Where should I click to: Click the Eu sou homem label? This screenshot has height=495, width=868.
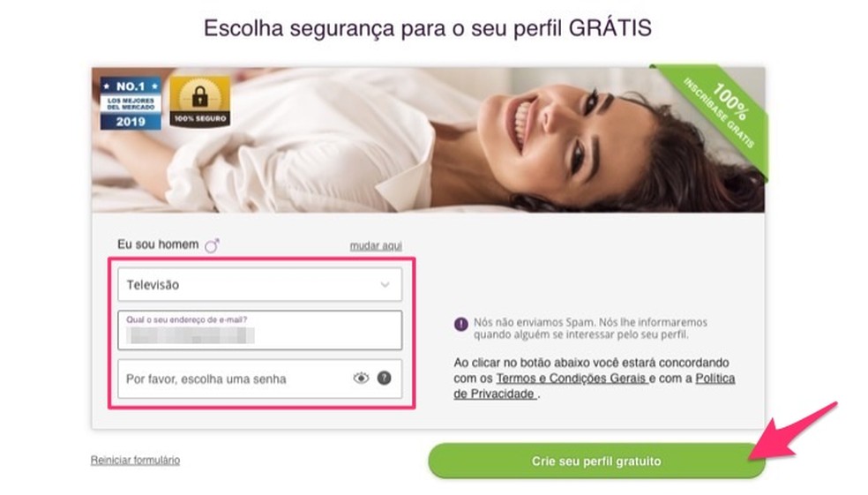[x=158, y=244]
